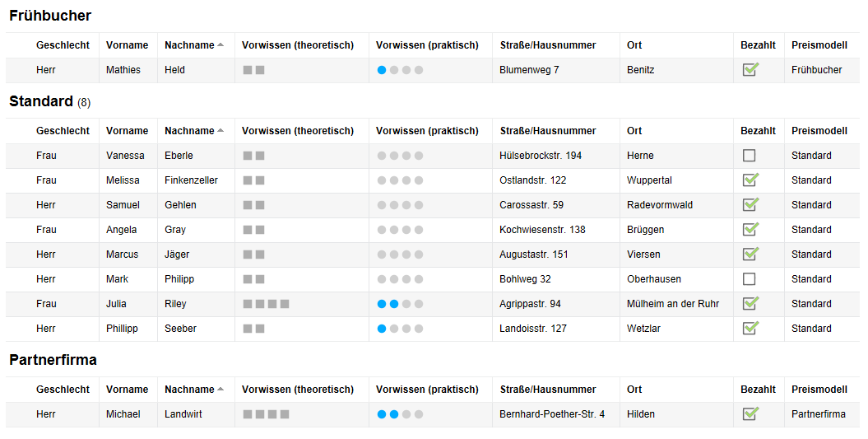Image resolution: width=868 pixels, height=439 pixels.
Task: Sort Standard table by Nachname column
Action: [194, 131]
